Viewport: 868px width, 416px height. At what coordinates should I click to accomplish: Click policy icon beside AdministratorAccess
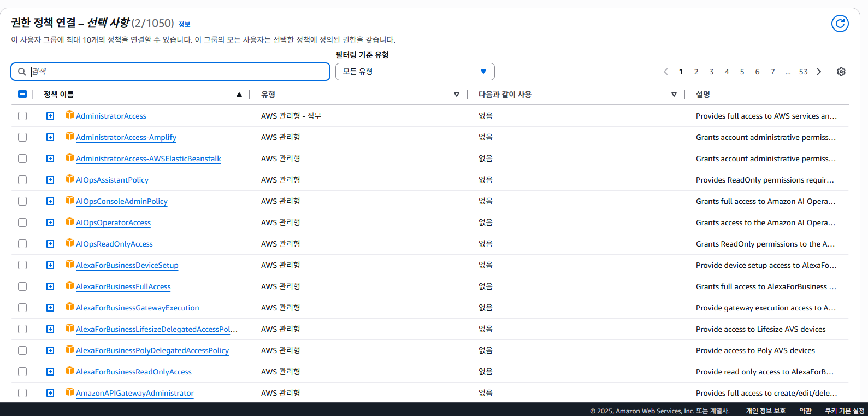(69, 115)
